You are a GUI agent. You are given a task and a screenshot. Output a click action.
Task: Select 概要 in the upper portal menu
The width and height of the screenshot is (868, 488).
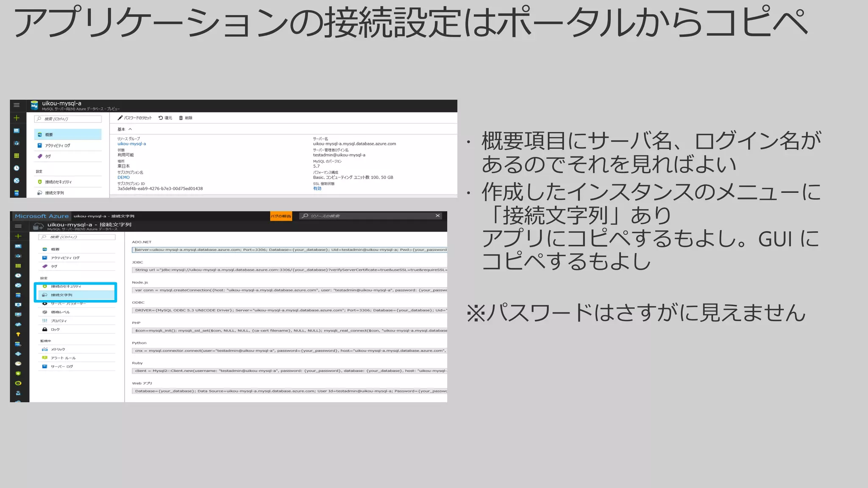(x=68, y=134)
